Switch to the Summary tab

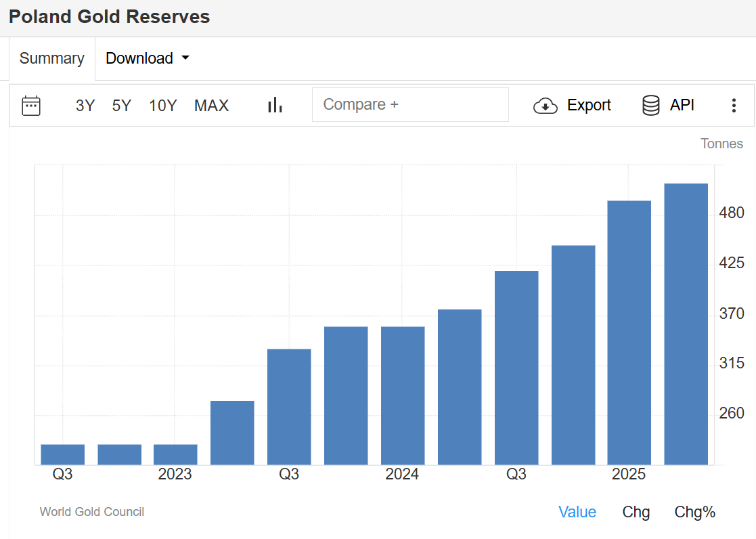[x=51, y=58]
